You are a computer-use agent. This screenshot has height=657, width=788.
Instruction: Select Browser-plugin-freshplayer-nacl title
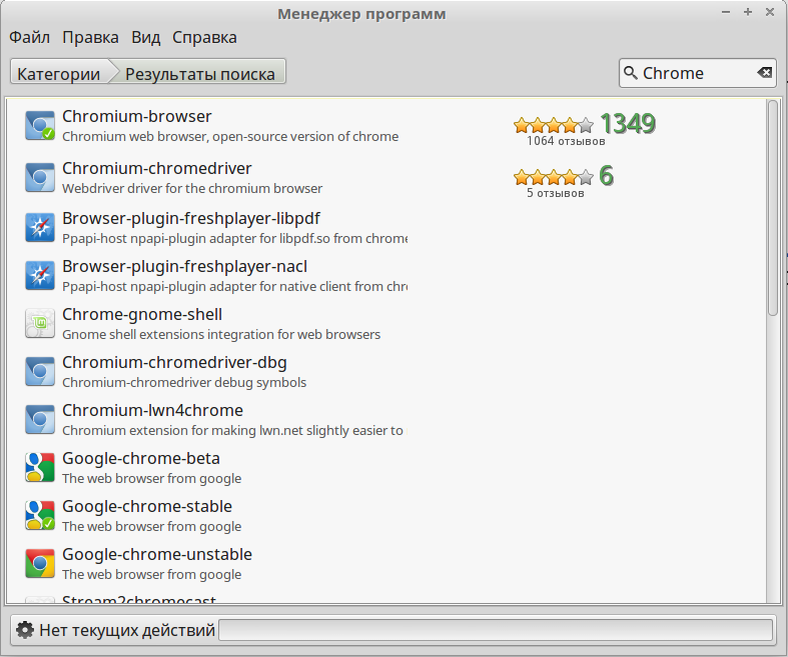pyautogui.click(x=184, y=266)
